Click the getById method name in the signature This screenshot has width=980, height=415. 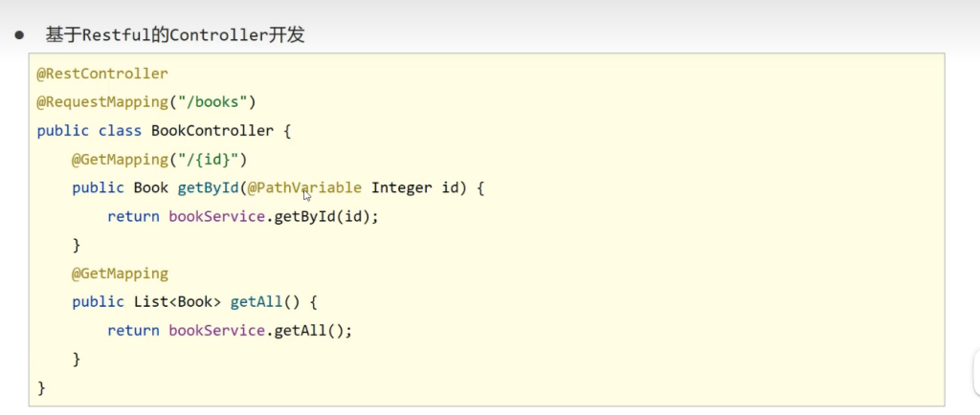coord(208,187)
